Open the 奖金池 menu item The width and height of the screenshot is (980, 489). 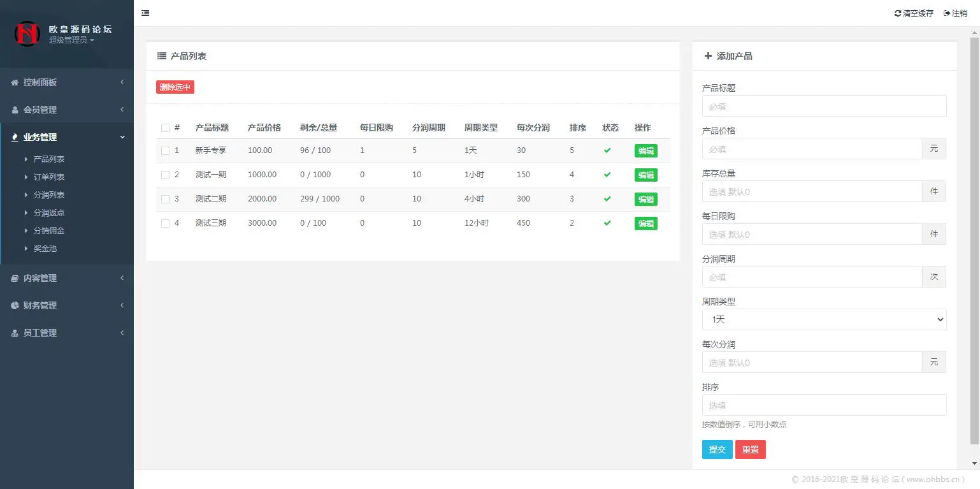point(45,248)
